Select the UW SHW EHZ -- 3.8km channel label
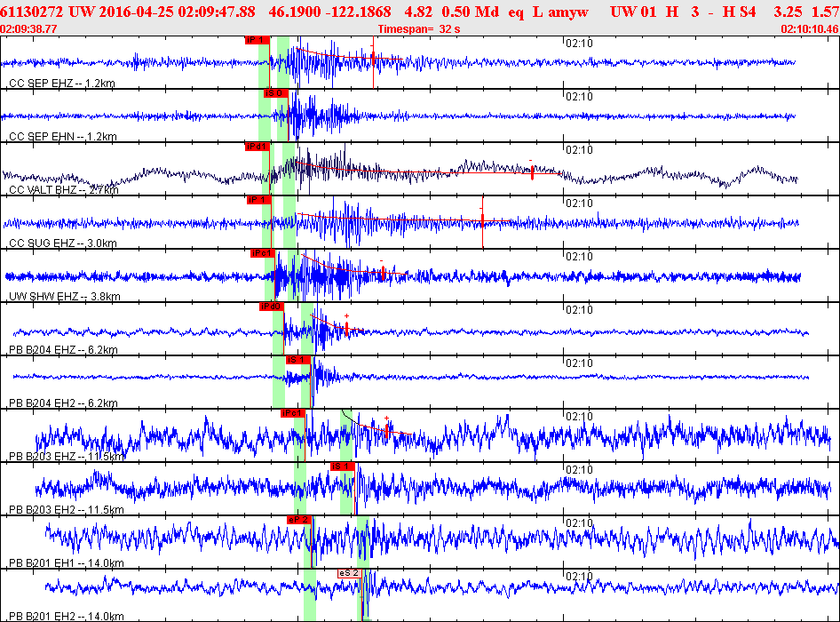 (x=64, y=296)
